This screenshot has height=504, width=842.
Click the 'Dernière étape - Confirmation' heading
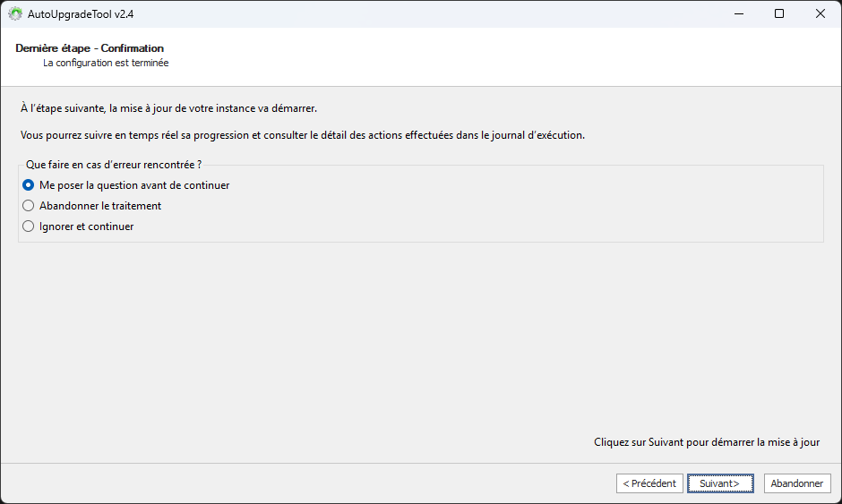click(x=90, y=48)
